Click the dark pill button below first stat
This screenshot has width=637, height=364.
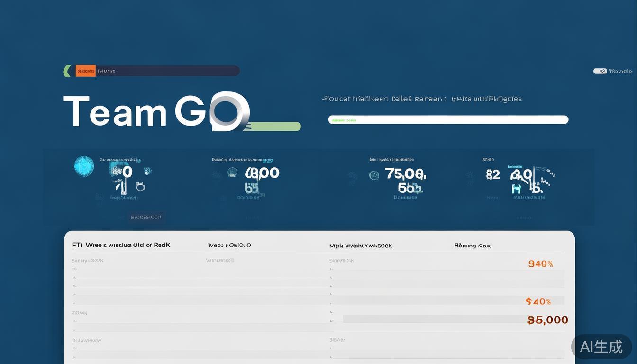tap(146, 218)
